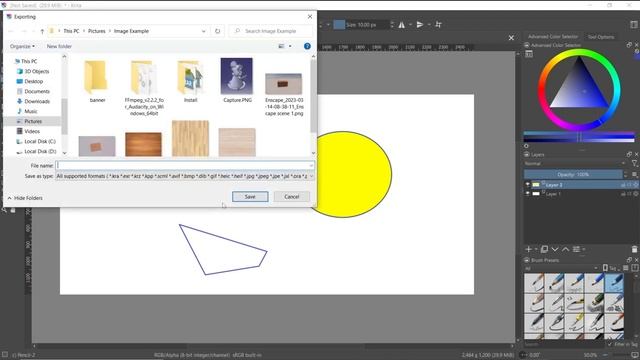640x360 pixels.
Task: Toggle alpha lock on Layer 1
Action: pyautogui.click(x=635, y=194)
